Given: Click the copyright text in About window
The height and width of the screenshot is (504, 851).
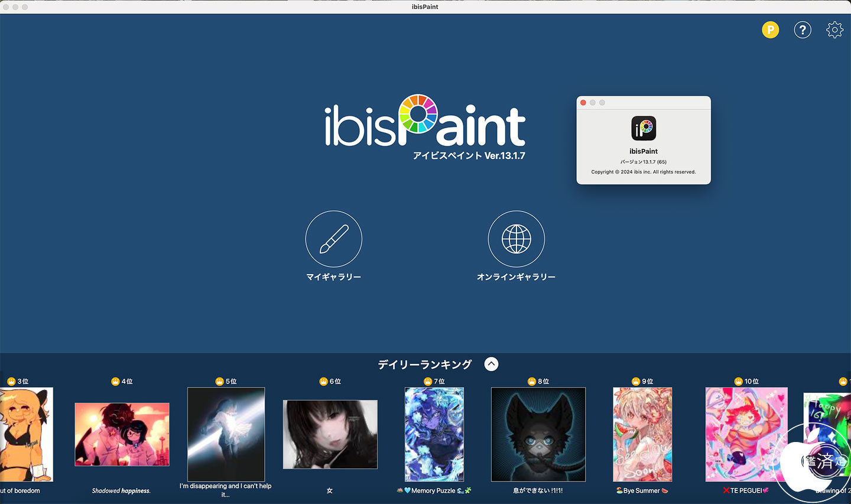Looking at the screenshot, I should tap(644, 172).
